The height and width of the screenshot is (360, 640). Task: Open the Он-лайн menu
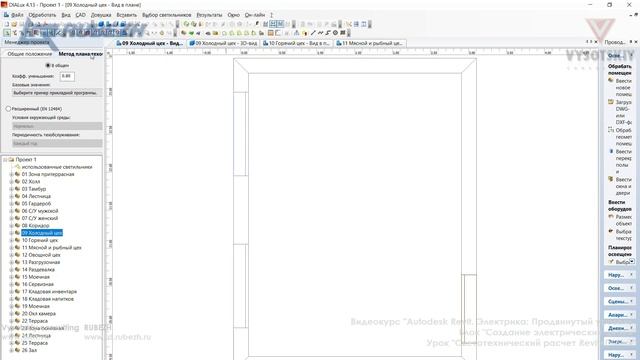click(255, 15)
